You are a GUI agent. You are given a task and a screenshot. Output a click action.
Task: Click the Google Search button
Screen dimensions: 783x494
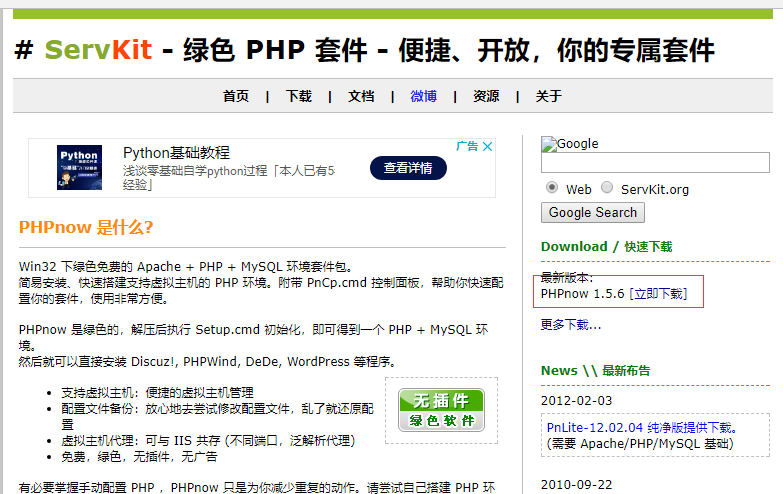[x=593, y=212]
